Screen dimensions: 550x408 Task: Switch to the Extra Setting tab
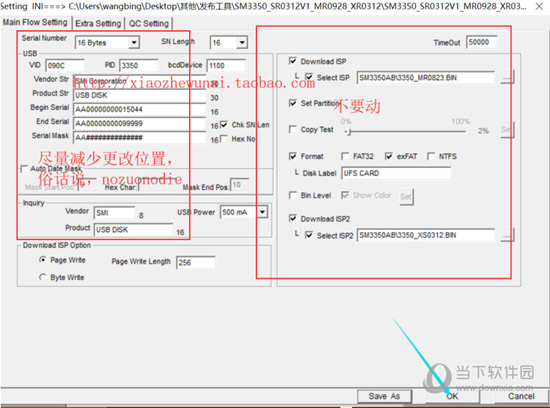[98, 24]
